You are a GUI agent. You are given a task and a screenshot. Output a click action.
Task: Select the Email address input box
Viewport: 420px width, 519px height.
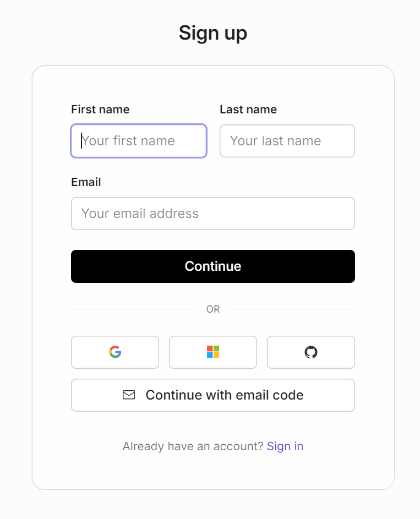[x=213, y=214]
